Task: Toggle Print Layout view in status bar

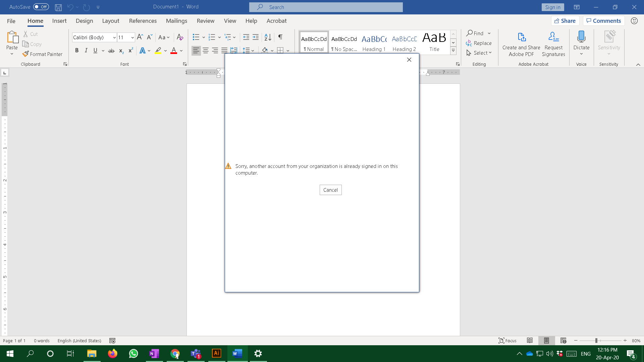Action: 546,341
